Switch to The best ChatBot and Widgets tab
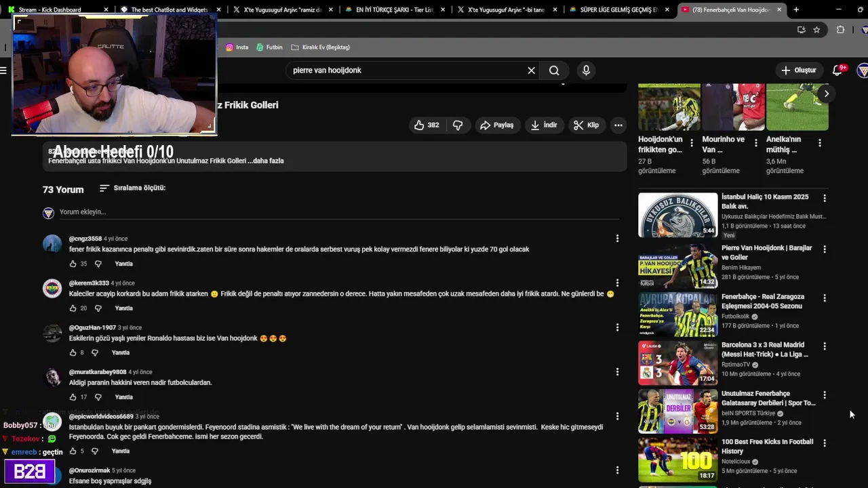This screenshot has width=868, height=488. [x=170, y=9]
